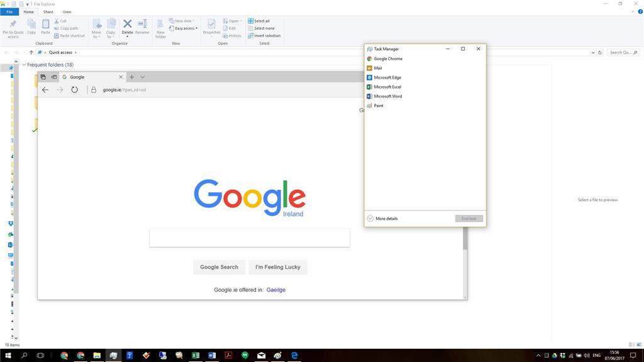Click History in the Open group

[x=232, y=36]
